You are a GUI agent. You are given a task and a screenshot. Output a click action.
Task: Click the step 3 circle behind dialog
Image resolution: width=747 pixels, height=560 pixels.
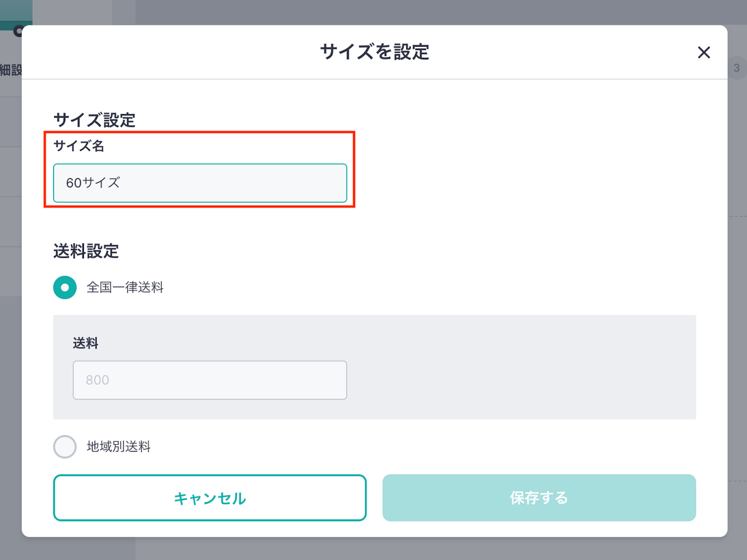tap(737, 68)
